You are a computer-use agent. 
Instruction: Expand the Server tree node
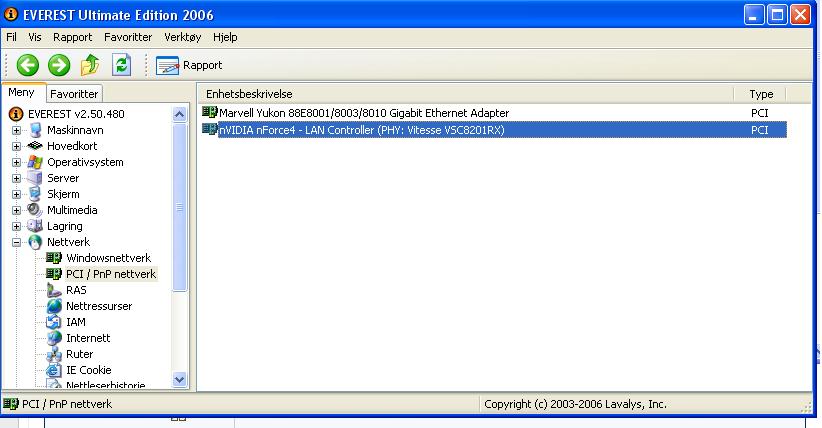(16, 178)
